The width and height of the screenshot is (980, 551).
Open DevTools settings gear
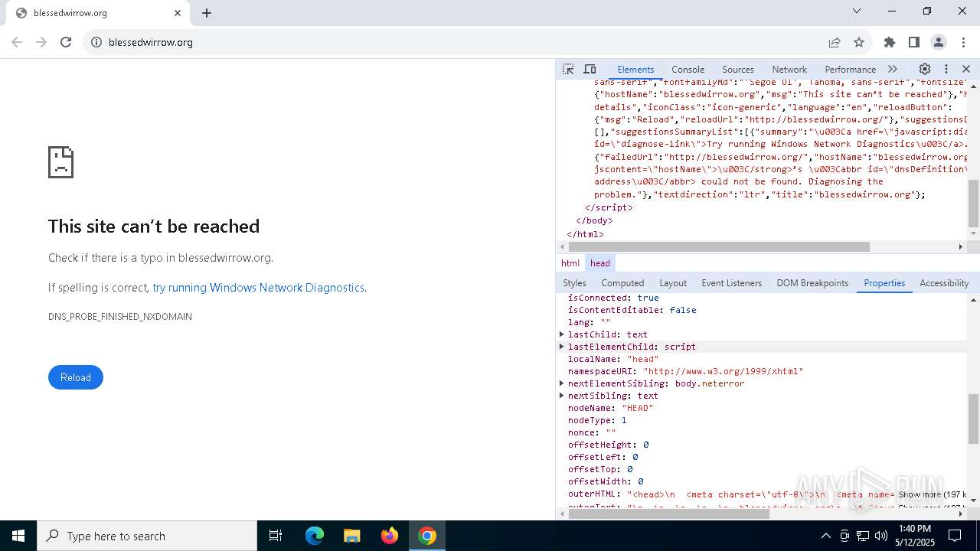tap(925, 69)
